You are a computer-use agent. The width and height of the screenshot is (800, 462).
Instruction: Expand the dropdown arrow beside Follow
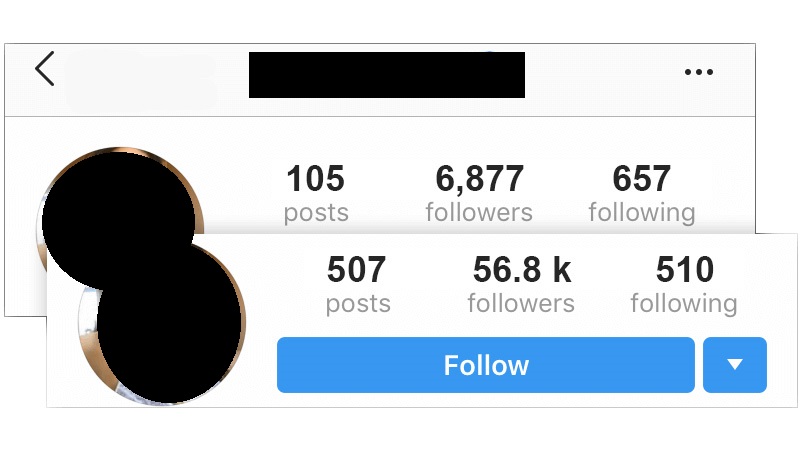click(x=735, y=365)
